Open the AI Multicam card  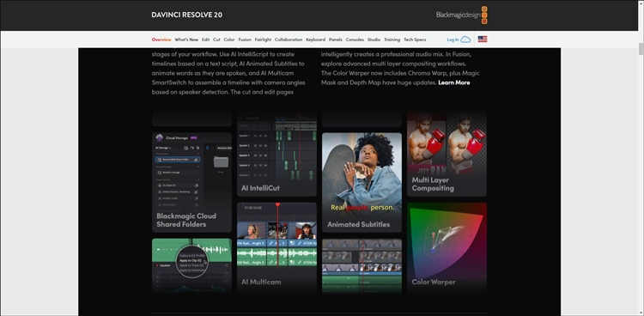[276, 247]
